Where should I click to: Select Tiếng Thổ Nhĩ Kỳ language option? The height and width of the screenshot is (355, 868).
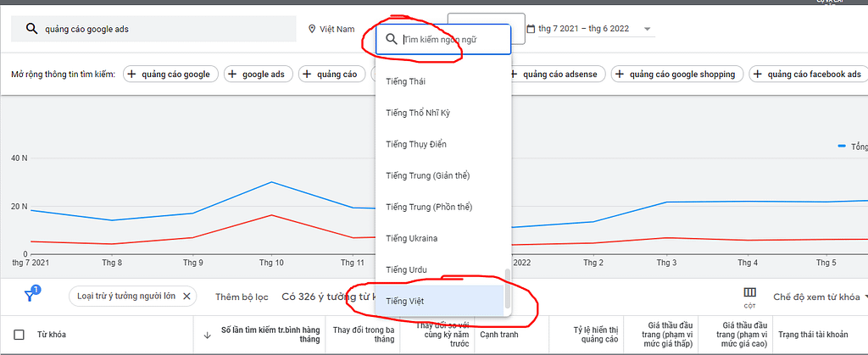coord(440,113)
